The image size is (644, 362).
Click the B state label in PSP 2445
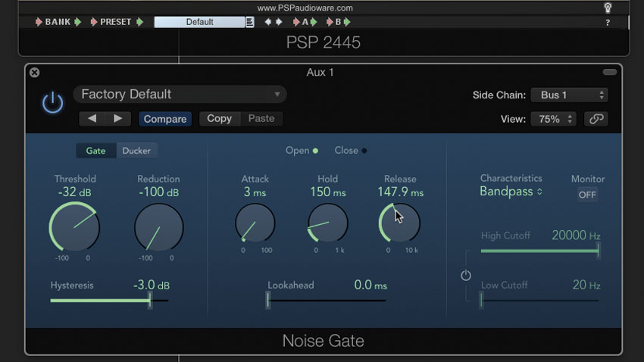tap(338, 22)
